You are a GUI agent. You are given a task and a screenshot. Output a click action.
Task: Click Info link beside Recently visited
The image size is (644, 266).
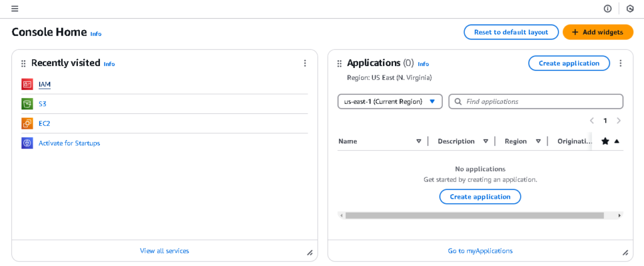109,64
